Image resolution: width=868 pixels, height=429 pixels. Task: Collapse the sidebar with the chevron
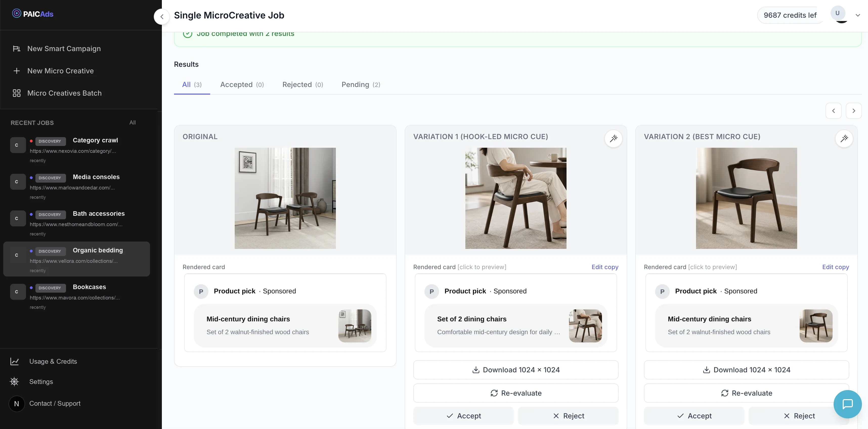click(x=162, y=16)
